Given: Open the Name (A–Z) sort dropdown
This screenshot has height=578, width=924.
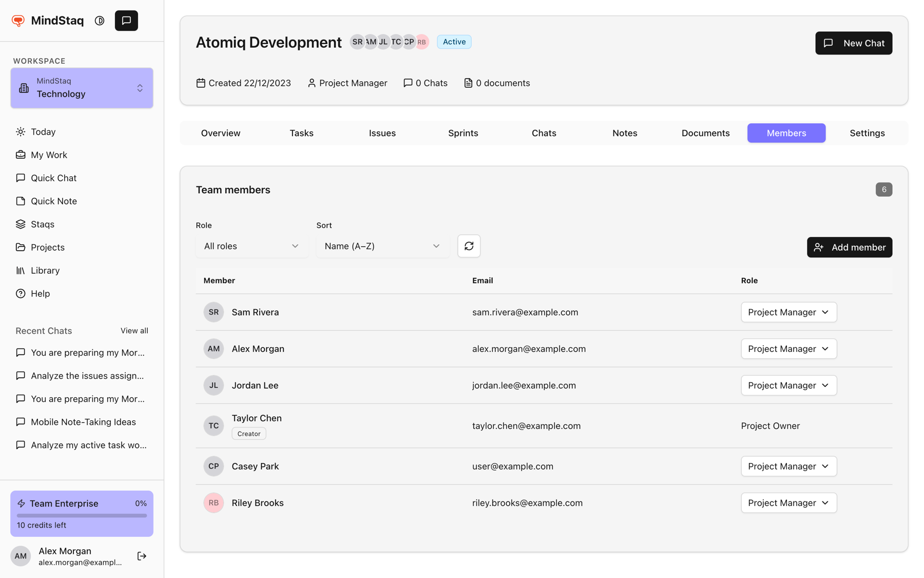Looking at the screenshot, I should pyautogui.click(x=383, y=246).
